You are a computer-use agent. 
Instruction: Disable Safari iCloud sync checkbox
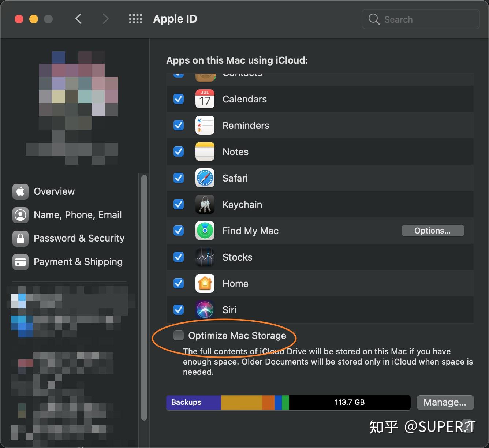(179, 178)
